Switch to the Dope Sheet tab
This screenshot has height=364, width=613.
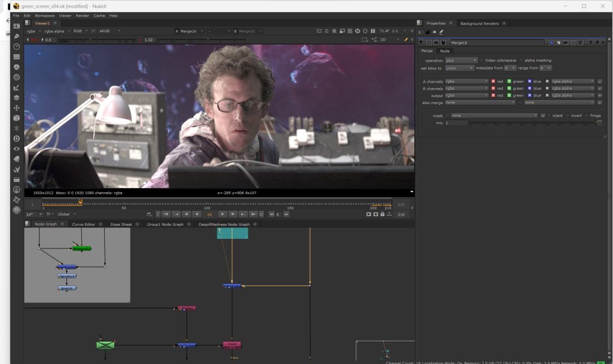[121, 225]
